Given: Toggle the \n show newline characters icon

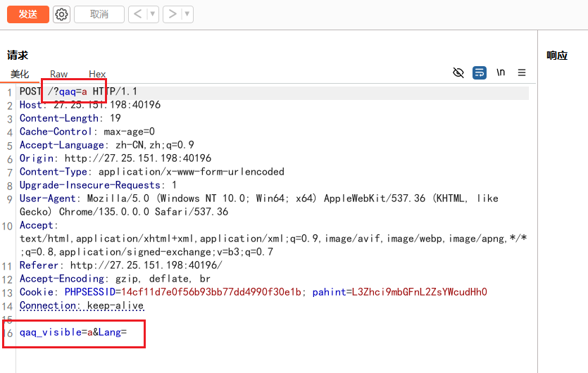Looking at the screenshot, I should (x=501, y=72).
